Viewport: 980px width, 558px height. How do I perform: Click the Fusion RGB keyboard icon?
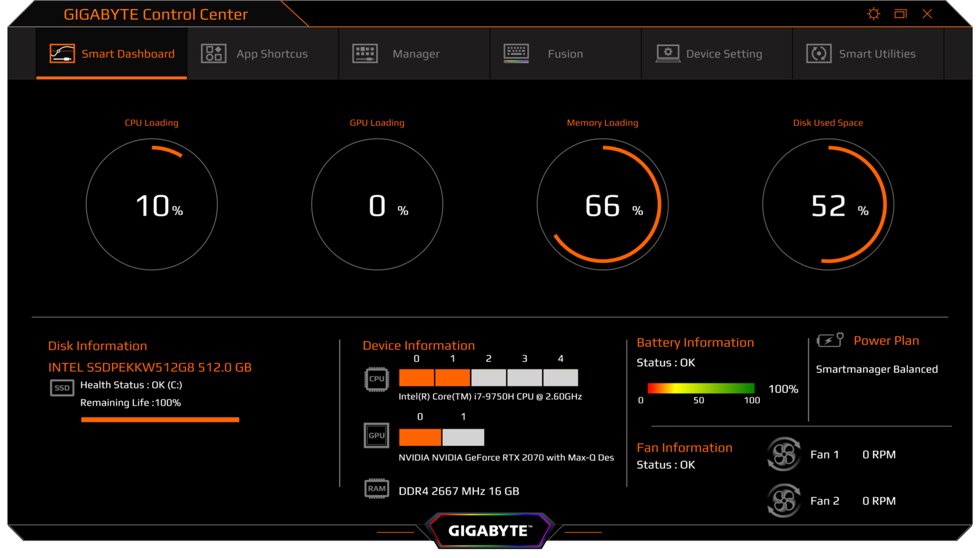click(x=517, y=54)
